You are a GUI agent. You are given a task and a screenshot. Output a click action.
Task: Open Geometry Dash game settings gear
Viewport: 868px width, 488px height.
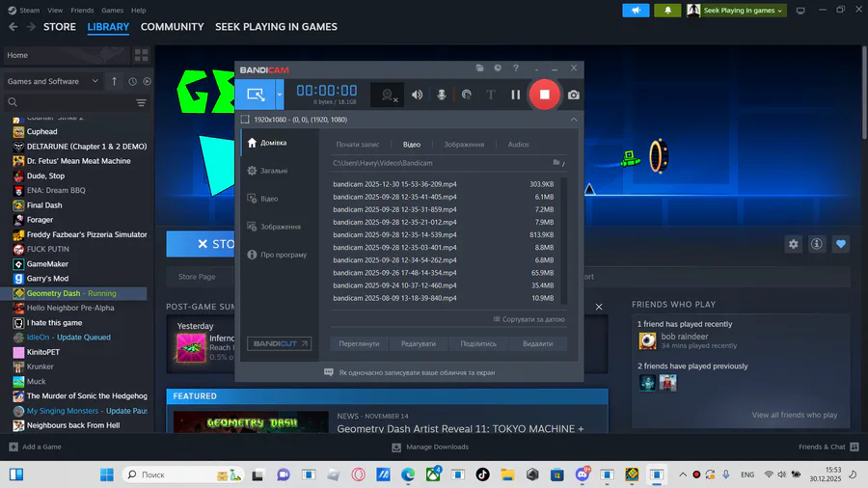[794, 244]
